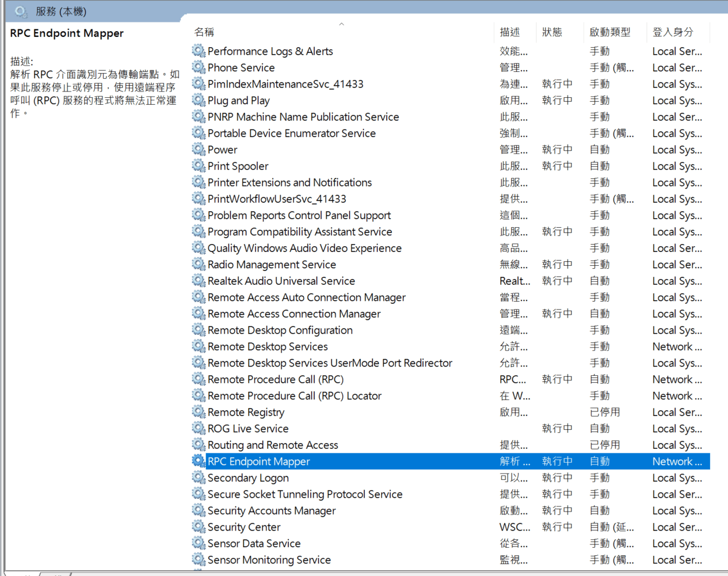Viewport: 728px width, 576px height.
Task: Click the Power service gear icon
Action: click(x=199, y=150)
